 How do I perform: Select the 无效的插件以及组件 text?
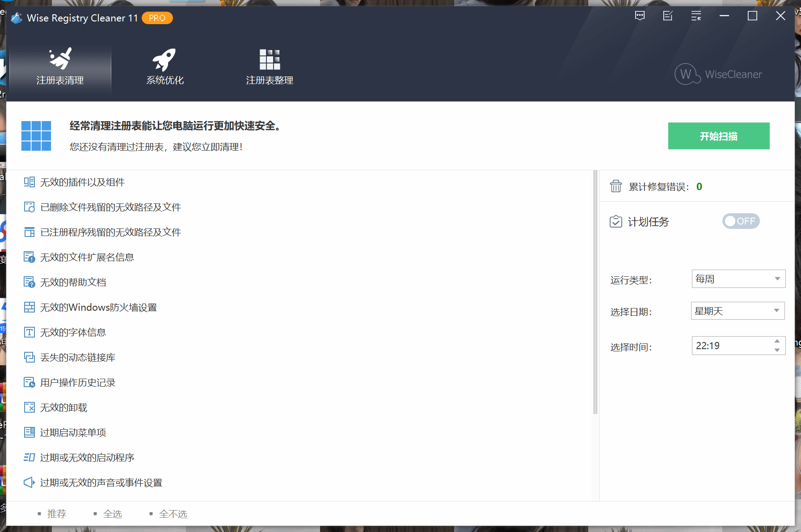82,182
